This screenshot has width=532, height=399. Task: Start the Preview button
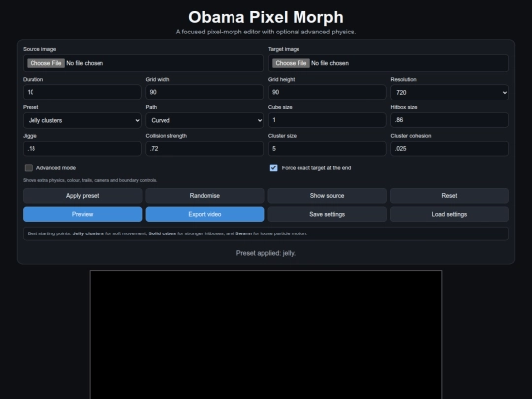[x=83, y=214]
